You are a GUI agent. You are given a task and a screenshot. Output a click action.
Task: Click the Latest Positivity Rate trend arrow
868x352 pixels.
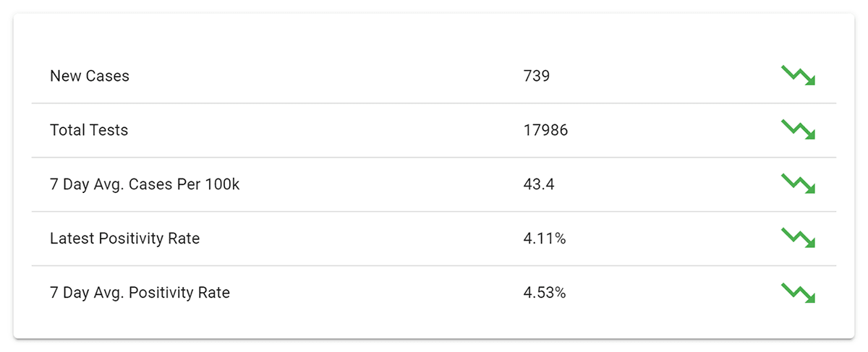(798, 238)
